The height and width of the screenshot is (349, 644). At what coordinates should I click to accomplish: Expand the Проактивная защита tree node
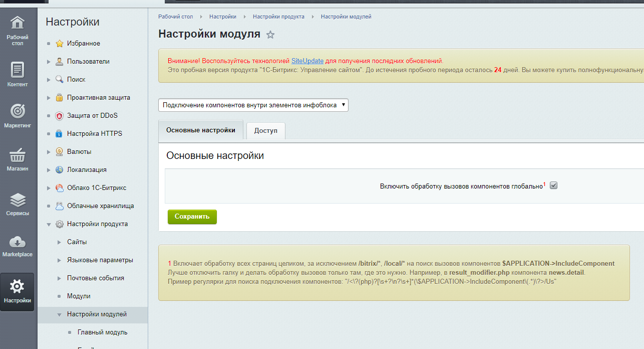pyautogui.click(x=49, y=98)
